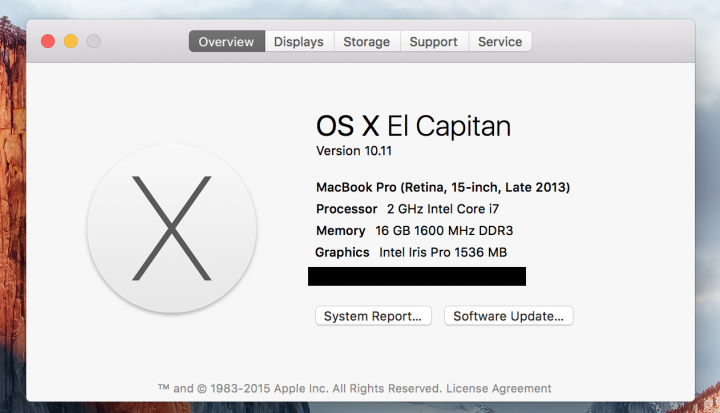Select the Support tab

click(434, 41)
